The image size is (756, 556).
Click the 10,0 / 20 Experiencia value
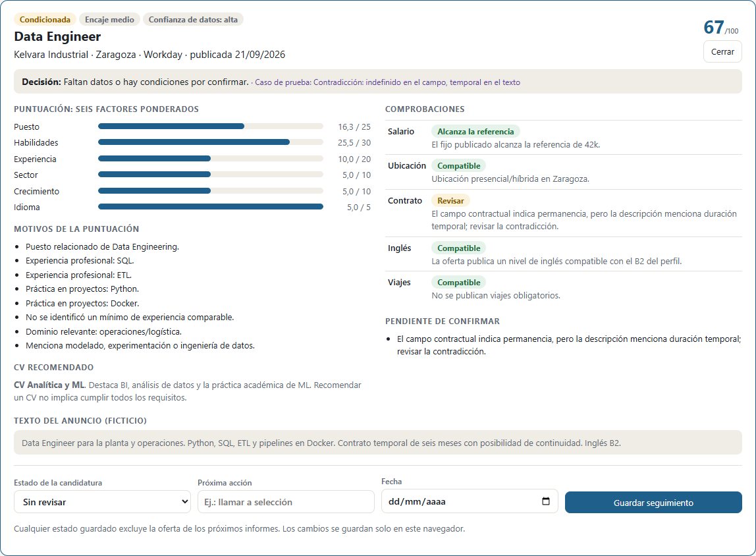354,159
